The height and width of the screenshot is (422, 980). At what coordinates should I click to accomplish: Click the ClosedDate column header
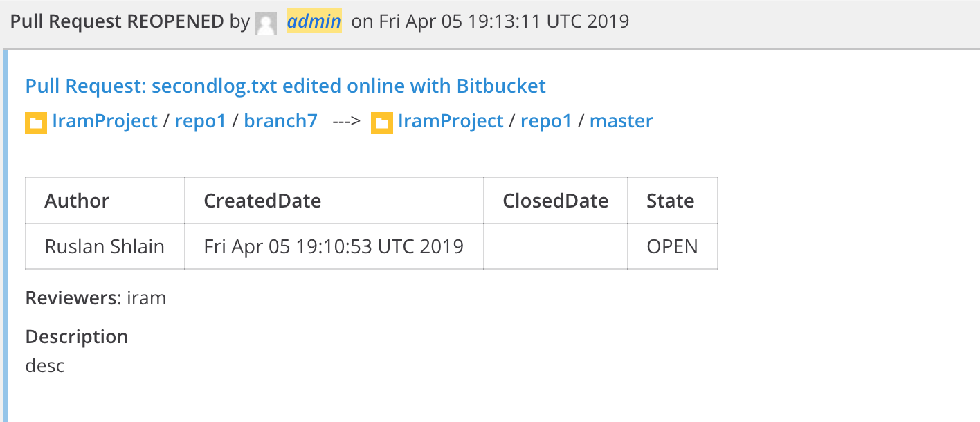(x=556, y=201)
